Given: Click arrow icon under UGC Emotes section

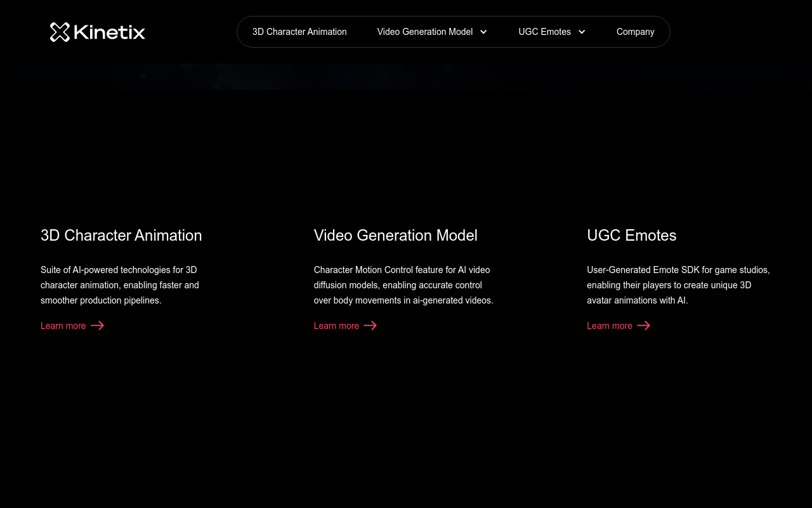Looking at the screenshot, I should click(x=643, y=326).
